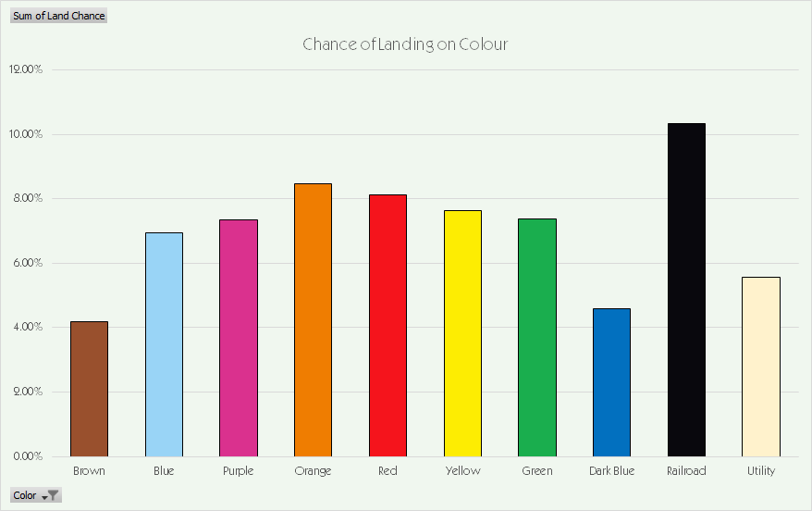Viewport: 812px width, 511px height.
Task: Click the cream-colored Utility bar
Action: click(761, 367)
